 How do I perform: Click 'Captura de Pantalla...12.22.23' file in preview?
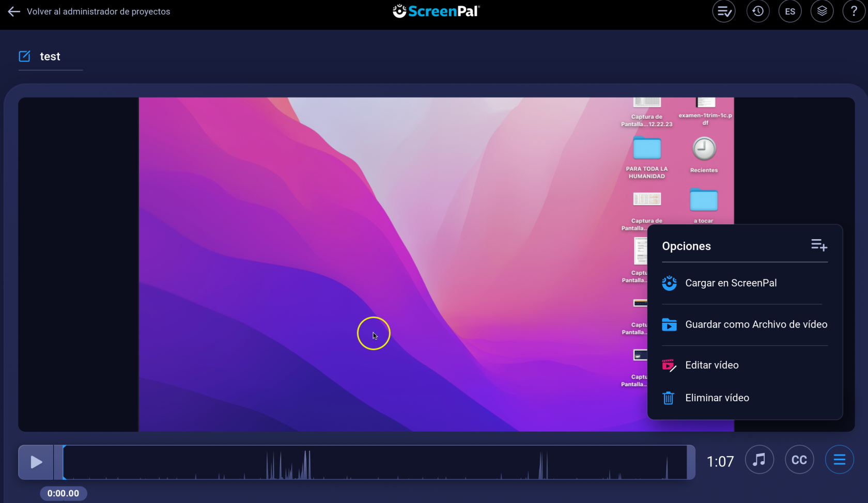pyautogui.click(x=647, y=113)
